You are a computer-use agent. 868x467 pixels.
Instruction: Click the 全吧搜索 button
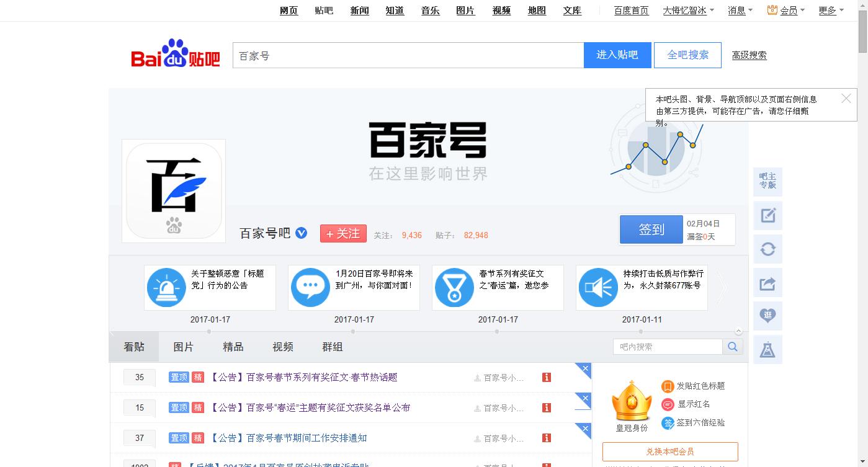[x=688, y=55]
